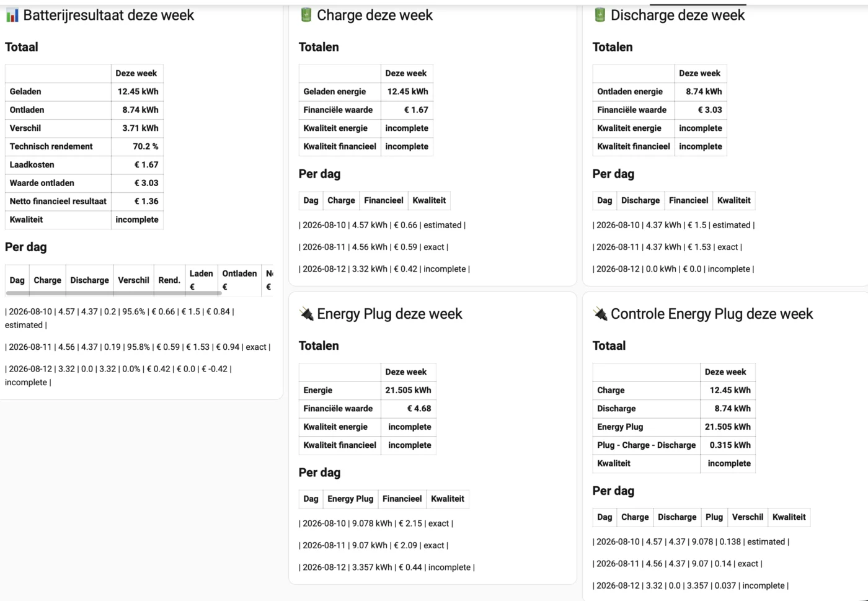Click the Controle Energy Plug deze week heading

711,314
